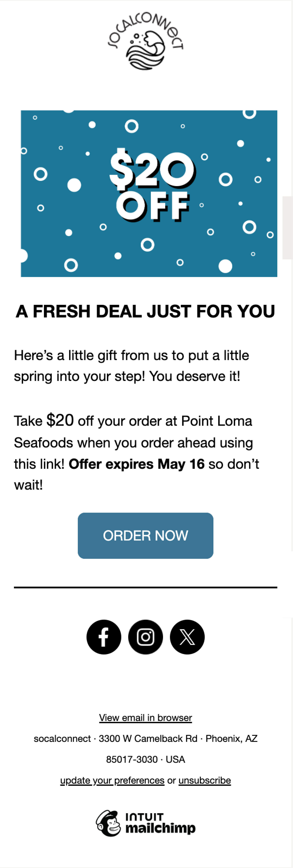The image size is (293, 868).
Task: Open the View email in browser link
Action: point(145,718)
